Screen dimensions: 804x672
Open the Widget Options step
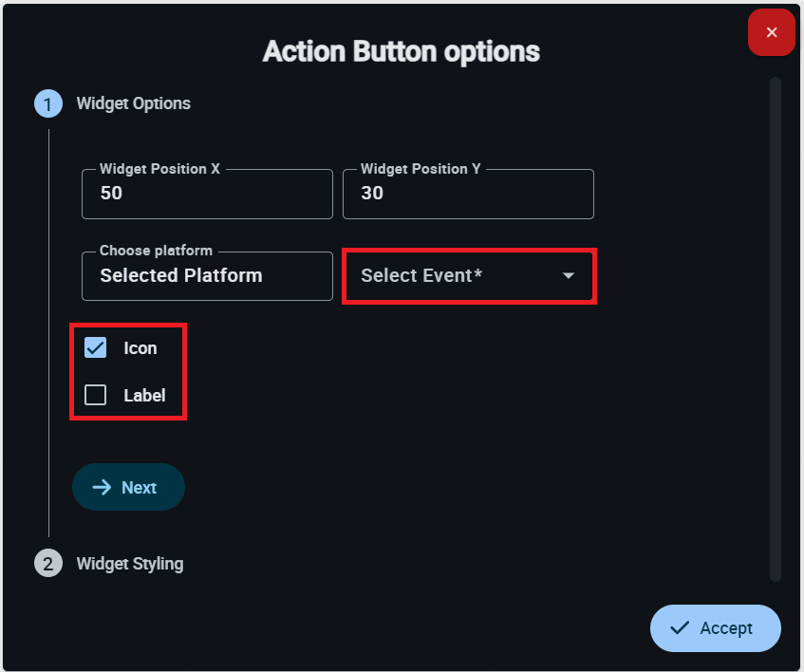click(x=133, y=103)
